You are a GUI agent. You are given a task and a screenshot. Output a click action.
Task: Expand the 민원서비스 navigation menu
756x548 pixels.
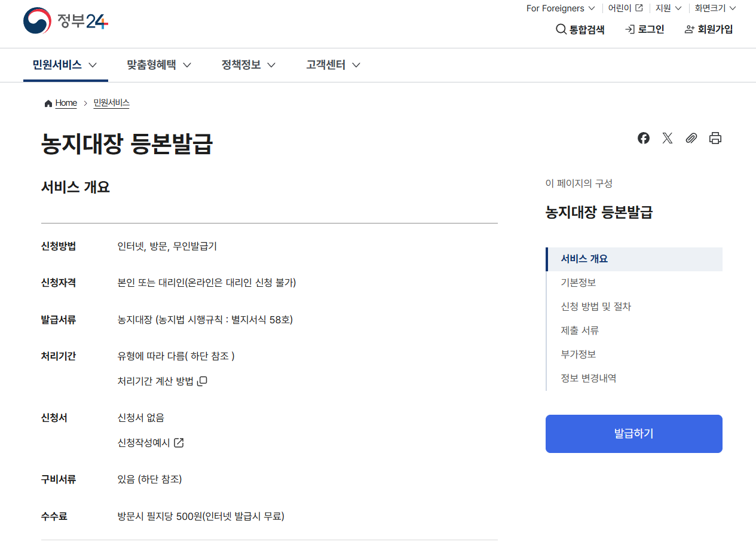point(65,65)
